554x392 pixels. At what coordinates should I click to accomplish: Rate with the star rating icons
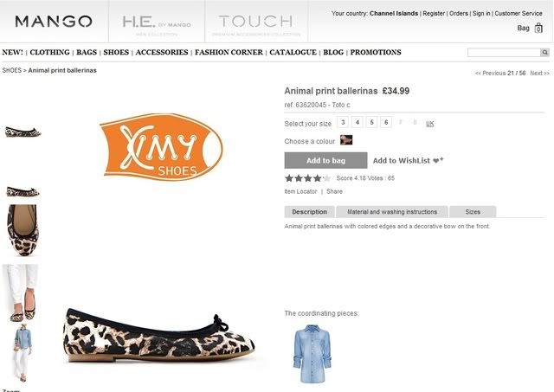(x=308, y=178)
